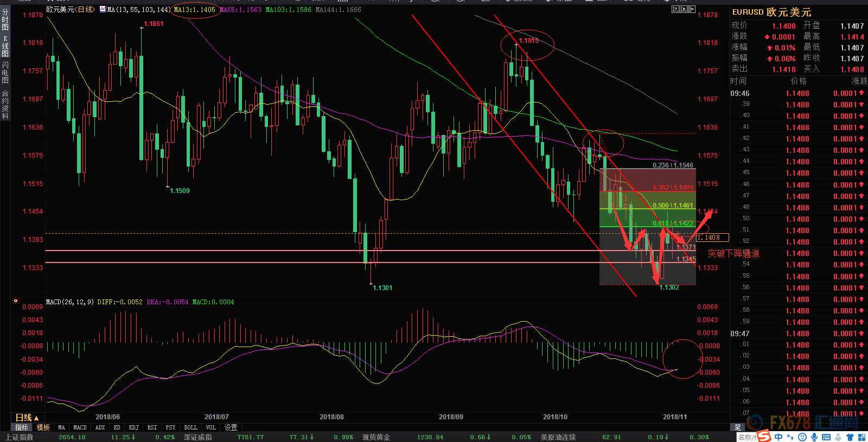Expand the 日线 period selector
Image resolution: width=868 pixels, height=442 pixels.
(x=27, y=418)
